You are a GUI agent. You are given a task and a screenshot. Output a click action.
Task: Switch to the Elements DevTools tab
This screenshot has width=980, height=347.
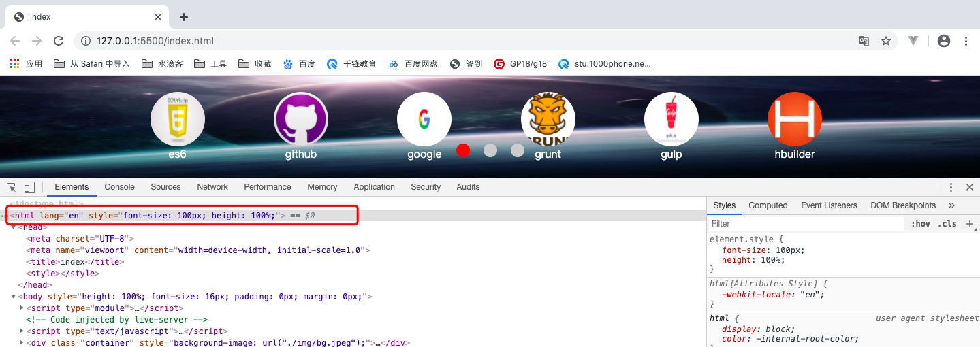pyautogui.click(x=72, y=187)
